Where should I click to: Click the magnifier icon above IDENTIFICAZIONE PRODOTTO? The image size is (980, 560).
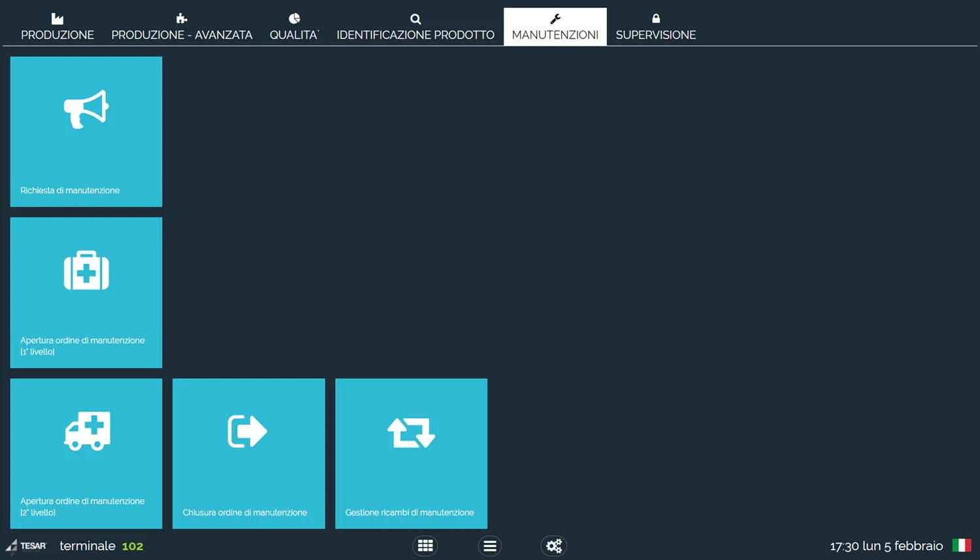click(x=416, y=19)
